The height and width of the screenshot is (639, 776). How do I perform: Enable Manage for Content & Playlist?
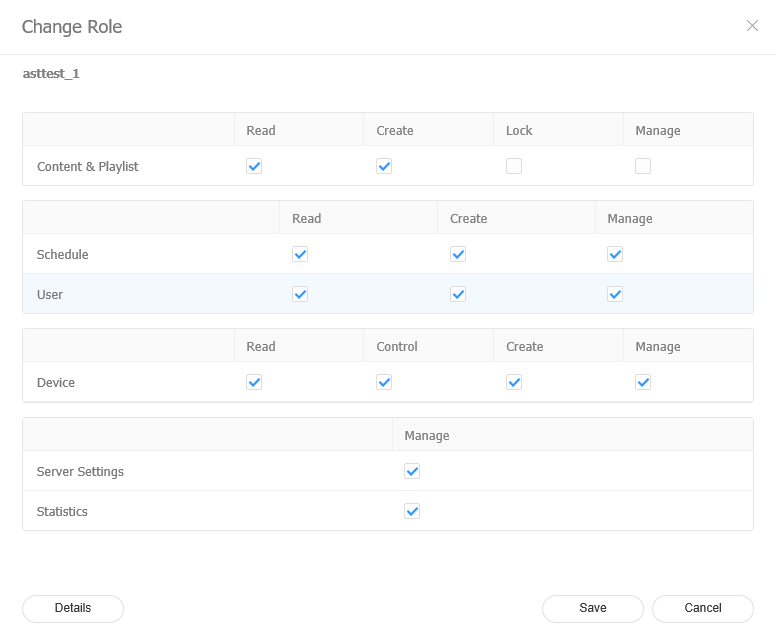pos(643,167)
